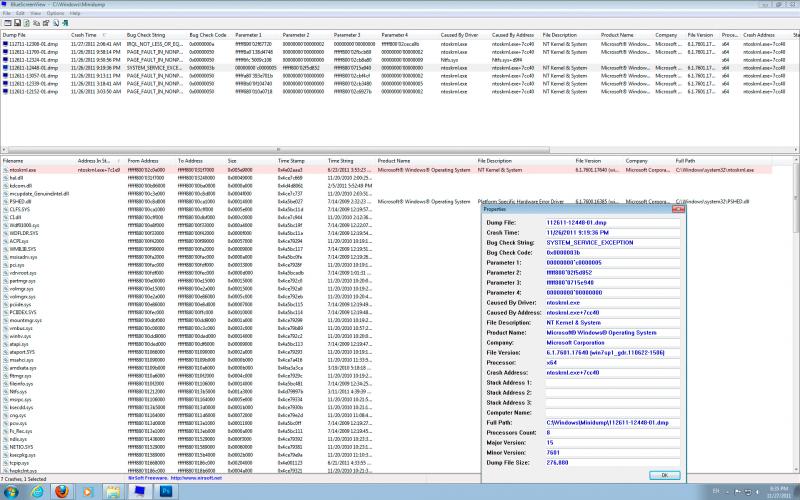Viewport: 800px width, 500px height.
Task: Click the Dump File Size field showing 276,880
Action: pyautogui.click(x=612, y=463)
